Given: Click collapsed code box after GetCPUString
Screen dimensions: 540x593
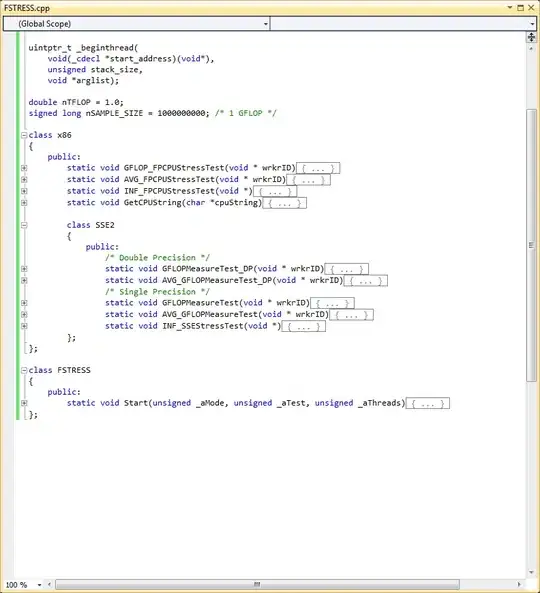Looking at the screenshot, I should tap(284, 203).
